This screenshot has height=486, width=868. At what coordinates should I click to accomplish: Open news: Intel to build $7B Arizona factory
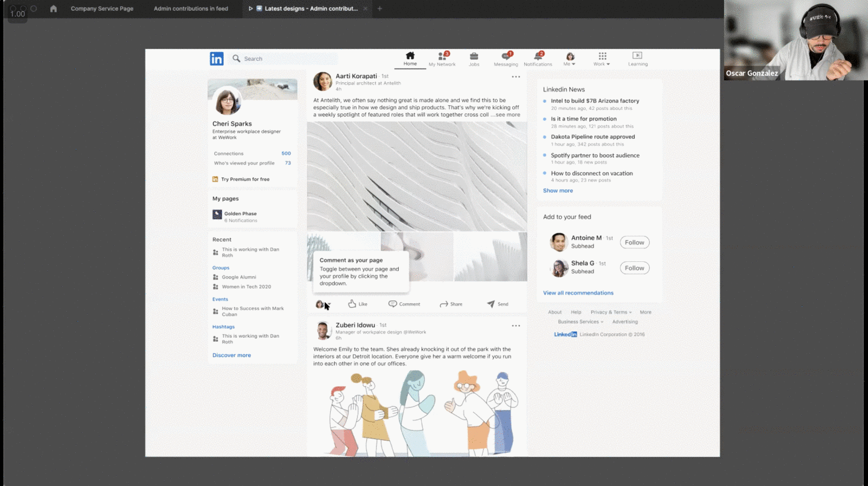(595, 101)
